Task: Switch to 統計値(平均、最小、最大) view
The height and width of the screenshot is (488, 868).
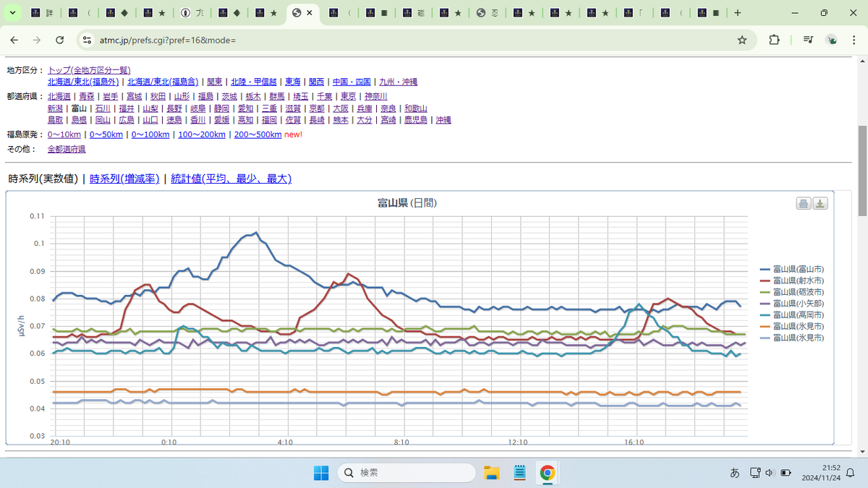Action: [x=231, y=179]
